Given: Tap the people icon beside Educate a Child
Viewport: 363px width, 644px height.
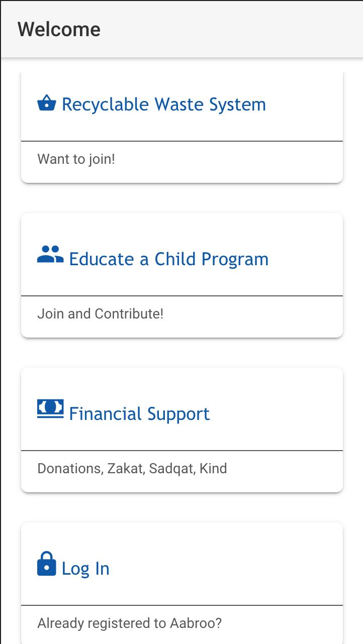Looking at the screenshot, I should click(x=50, y=254).
